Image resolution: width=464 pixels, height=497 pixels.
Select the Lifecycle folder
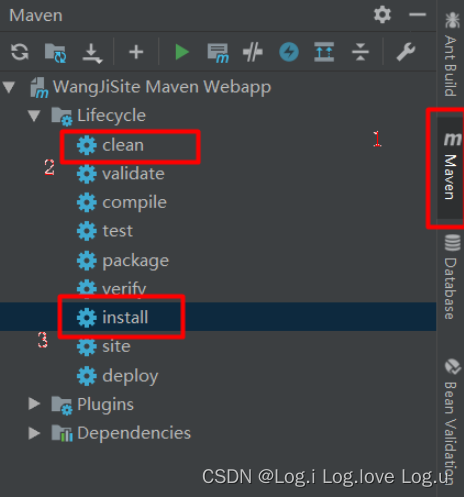pos(111,116)
